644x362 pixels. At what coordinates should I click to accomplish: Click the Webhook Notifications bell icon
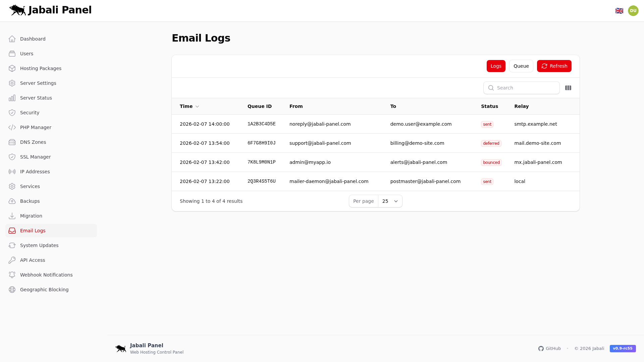click(x=12, y=275)
